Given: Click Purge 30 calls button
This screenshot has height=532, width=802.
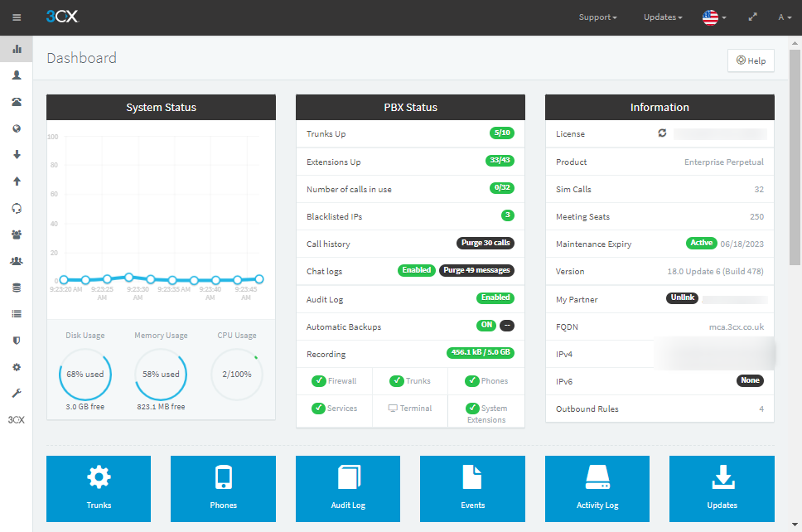Looking at the screenshot, I should click(486, 243).
